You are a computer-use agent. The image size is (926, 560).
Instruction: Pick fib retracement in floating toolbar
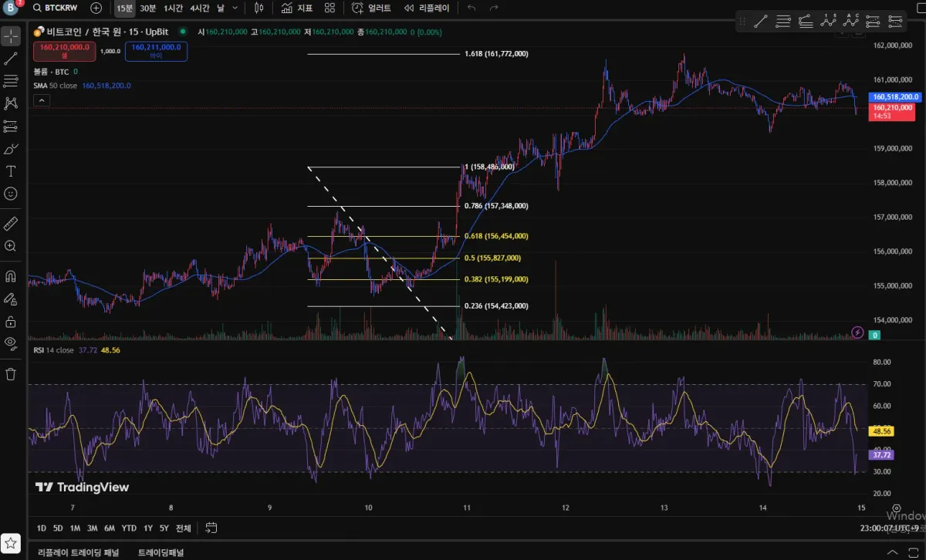[x=806, y=21]
